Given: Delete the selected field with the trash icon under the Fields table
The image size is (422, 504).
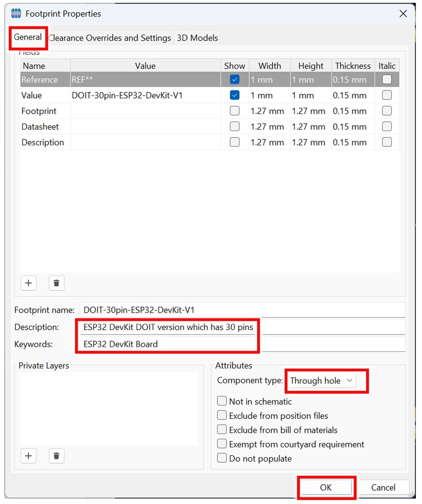Looking at the screenshot, I should (57, 283).
